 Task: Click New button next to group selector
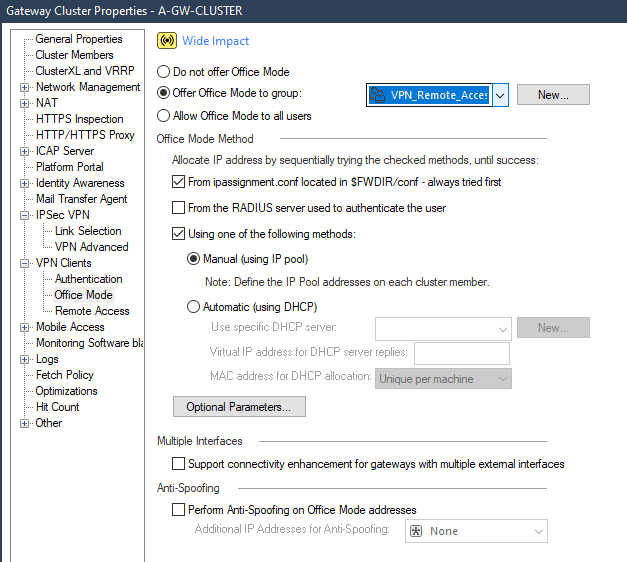552,95
